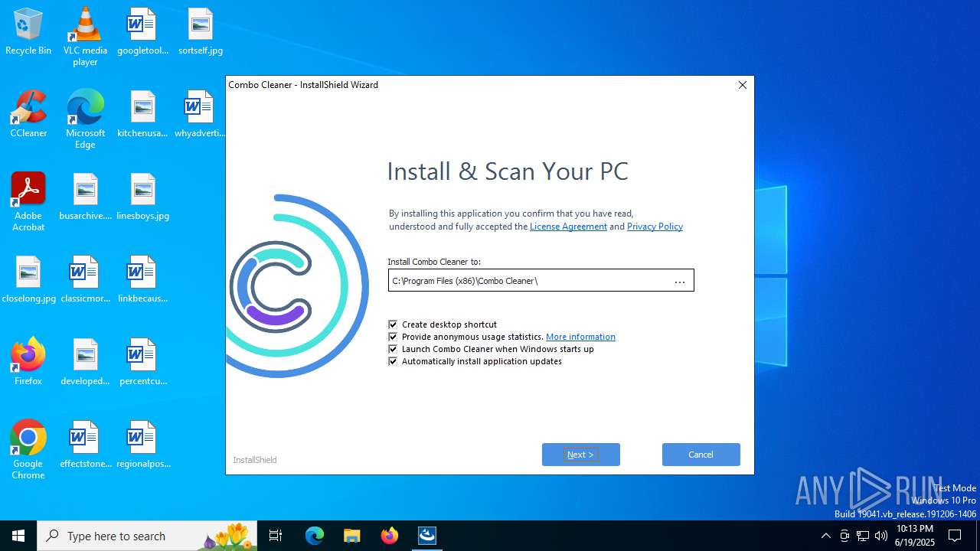Select the whyadverti Word document icon
Viewport: 980px width, 551px height.
click(200, 114)
